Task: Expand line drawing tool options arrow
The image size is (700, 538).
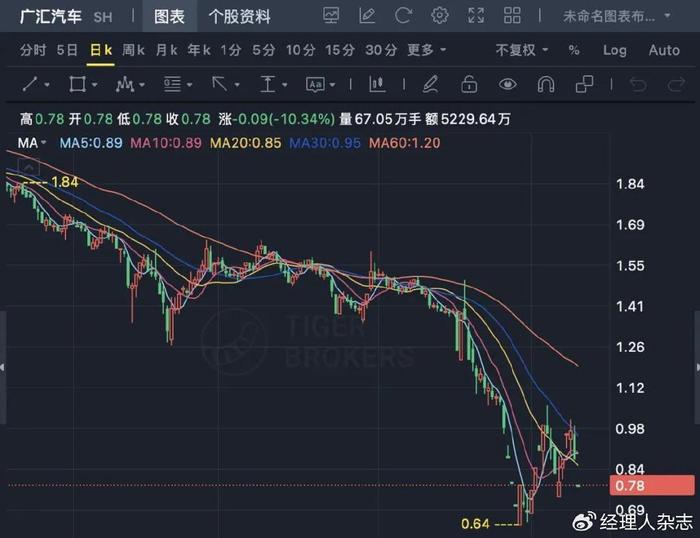Action: coord(47,84)
